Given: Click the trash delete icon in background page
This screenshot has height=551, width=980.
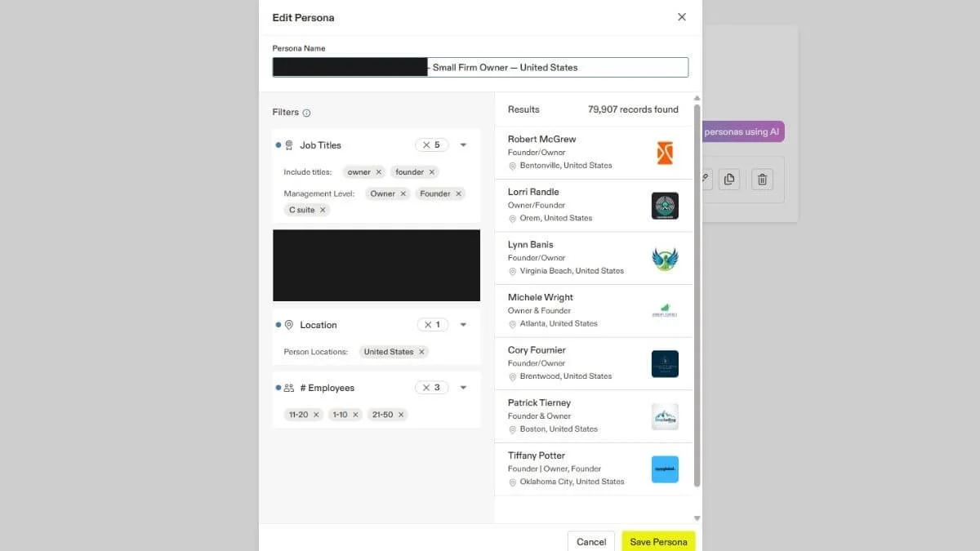Looking at the screenshot, I should (x=762, y=180).
